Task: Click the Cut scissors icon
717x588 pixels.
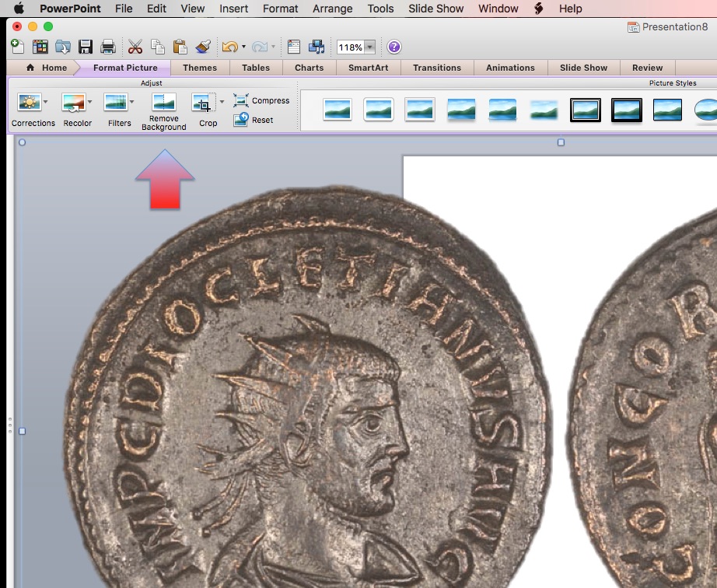Action: (135, 47)
